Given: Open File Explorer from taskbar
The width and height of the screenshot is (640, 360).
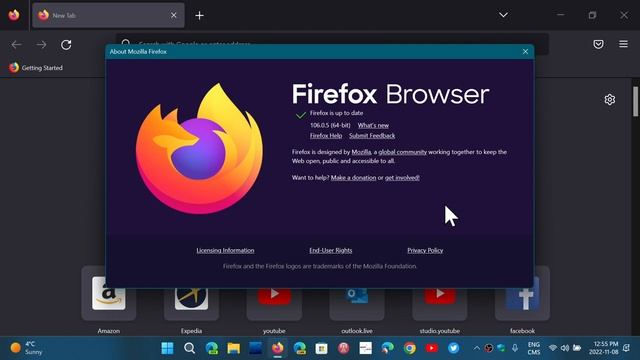Looking at the screenshot, I should (x=233, y=348).
